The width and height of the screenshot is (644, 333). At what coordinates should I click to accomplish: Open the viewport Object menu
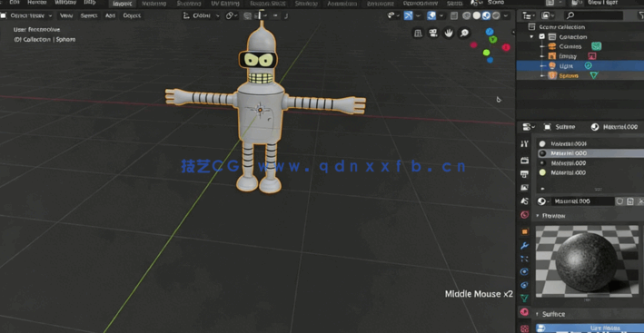[x=132, y=15]
